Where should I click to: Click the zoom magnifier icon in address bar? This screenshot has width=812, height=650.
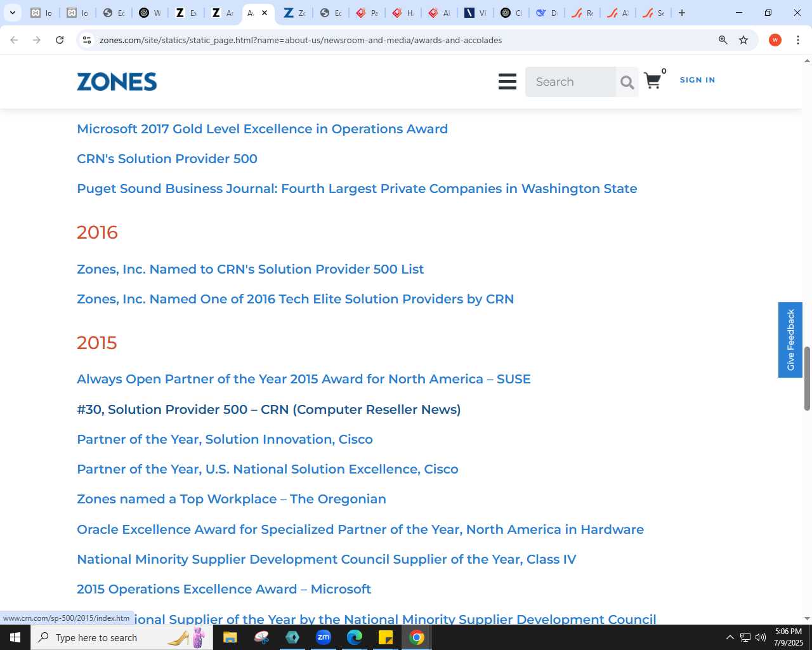723,40
